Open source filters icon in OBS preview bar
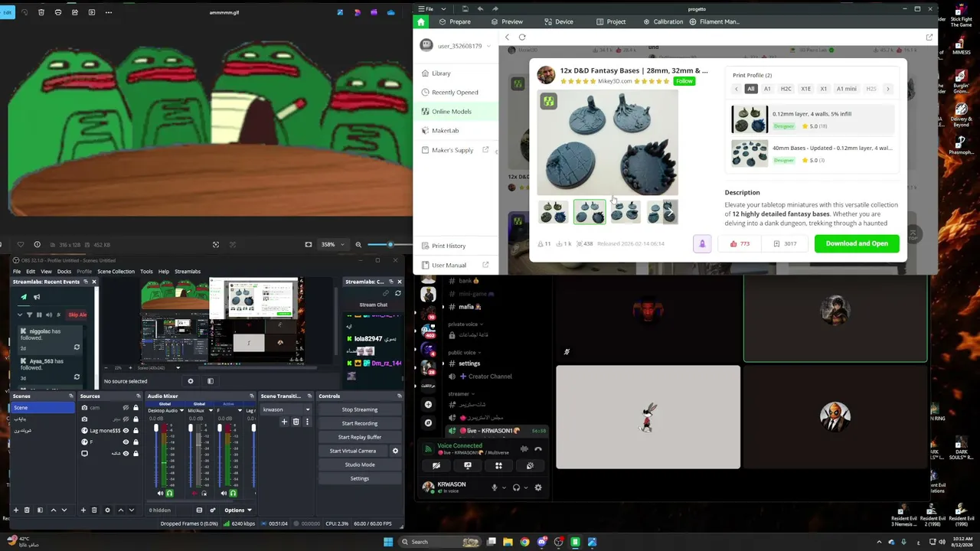980x551 pixels. tap(211, 381)
